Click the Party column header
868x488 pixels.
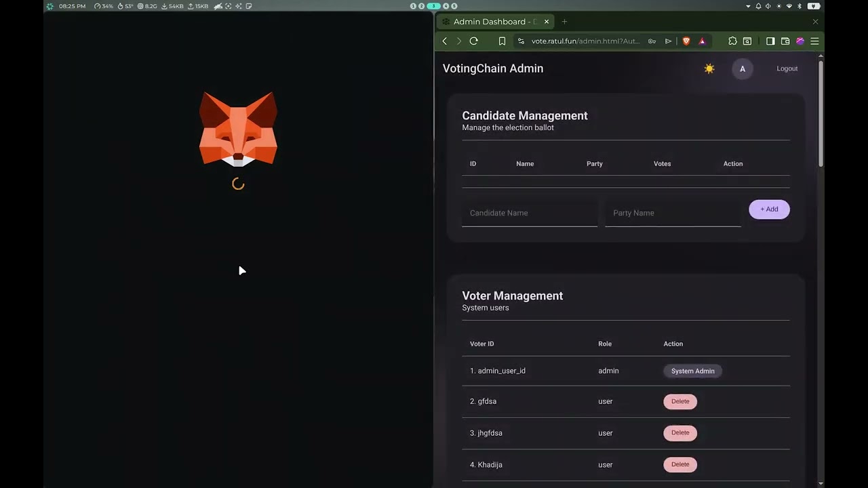pos(595,164)
